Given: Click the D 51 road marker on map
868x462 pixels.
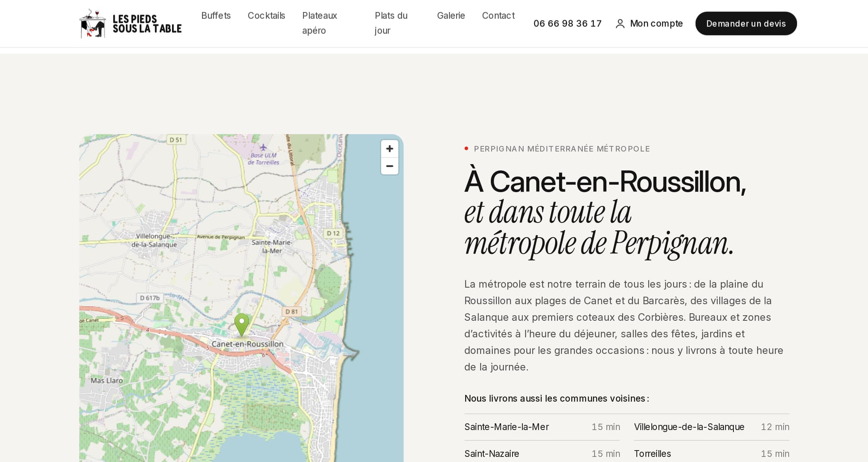Looking at the screenshot, I should (176, 140).
